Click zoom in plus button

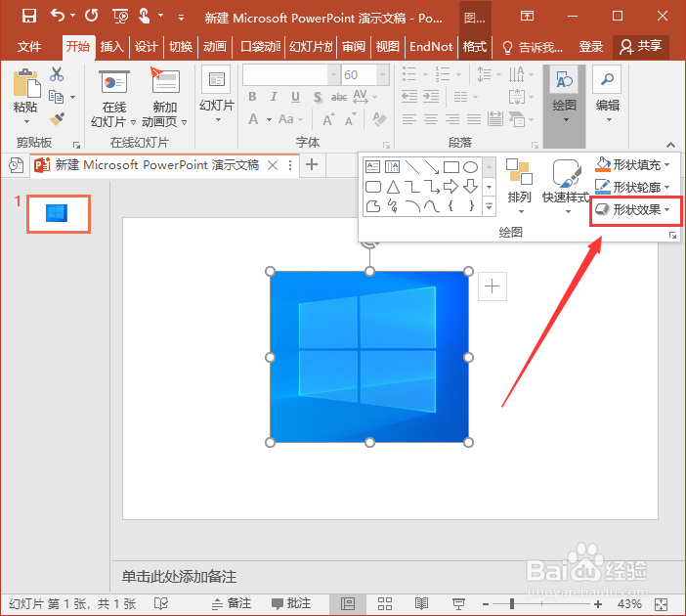click(x=598, y=604)
